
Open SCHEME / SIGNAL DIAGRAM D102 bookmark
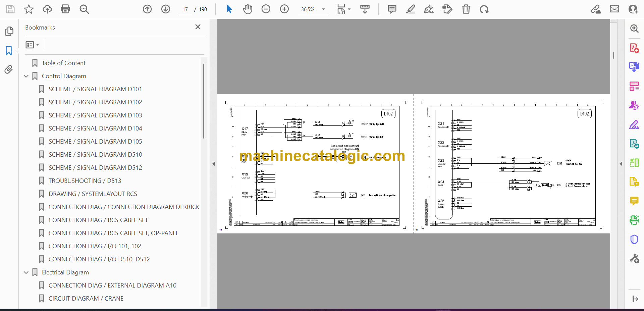[95, 102]
